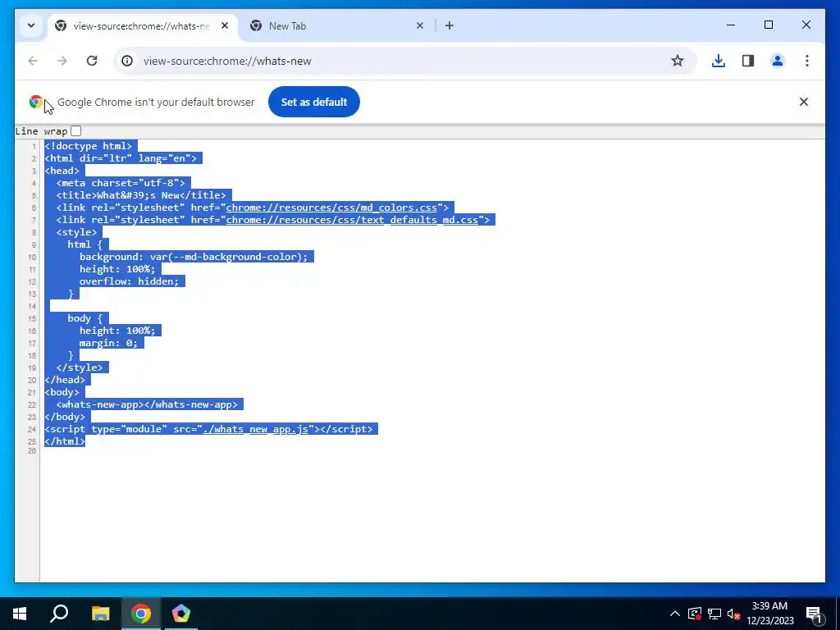Open the pentagon-shaped app in the taskbar
Screen dimensions: 840x630
181,614
